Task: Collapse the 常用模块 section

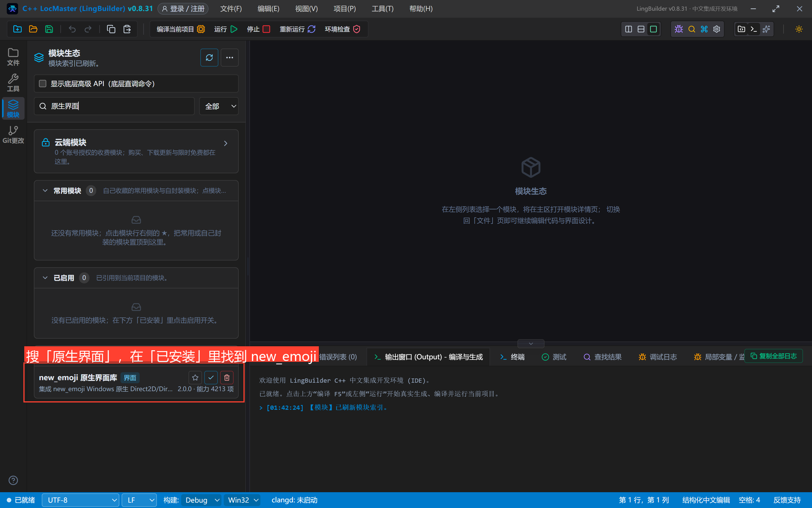Action: [x=45, y=190]
